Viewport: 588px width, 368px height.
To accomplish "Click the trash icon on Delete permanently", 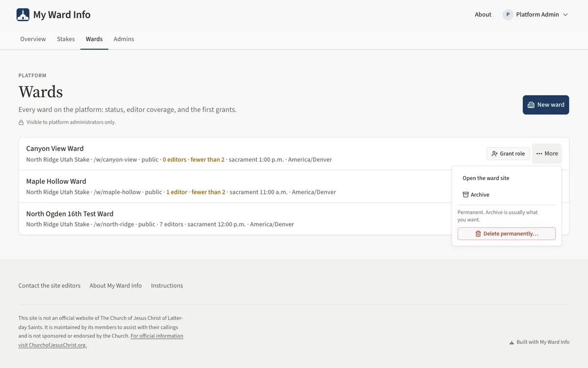I will [x=478, y=234].
